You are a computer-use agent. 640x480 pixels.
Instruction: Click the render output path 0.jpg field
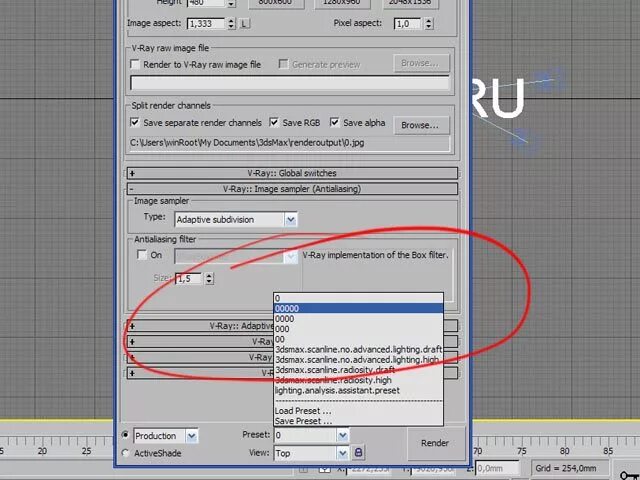[290, 143]
